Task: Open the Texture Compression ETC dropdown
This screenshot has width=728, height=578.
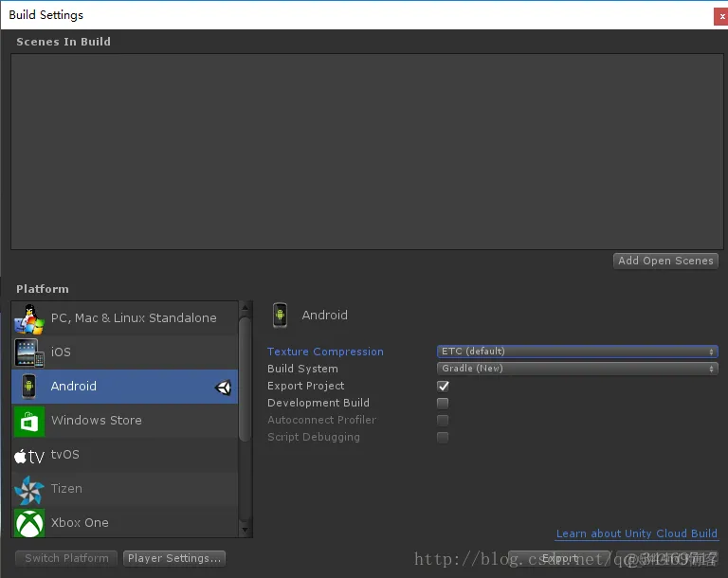Action: (x=577, y=352)
